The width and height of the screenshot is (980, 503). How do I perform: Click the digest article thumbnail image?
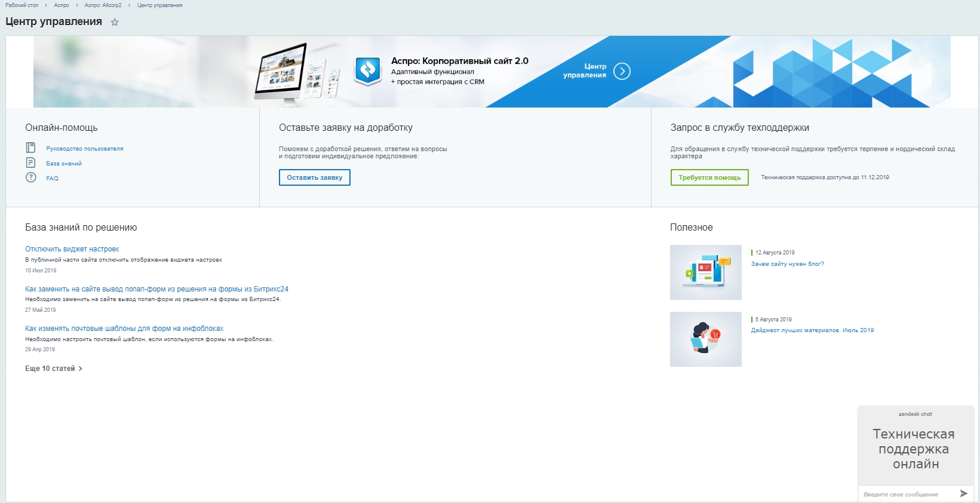point(706,339)
